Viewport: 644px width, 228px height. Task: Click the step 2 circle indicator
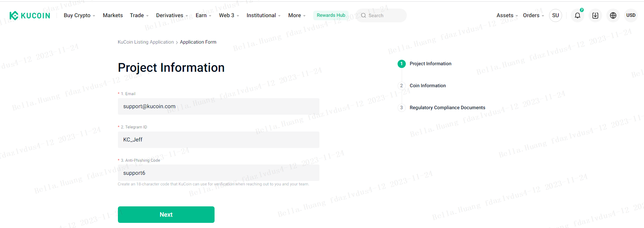(401, 86)
